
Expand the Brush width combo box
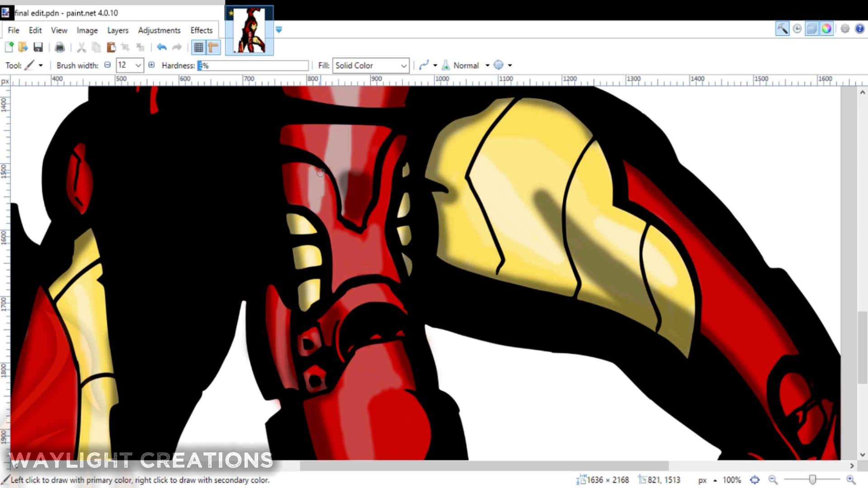(138, 66)
